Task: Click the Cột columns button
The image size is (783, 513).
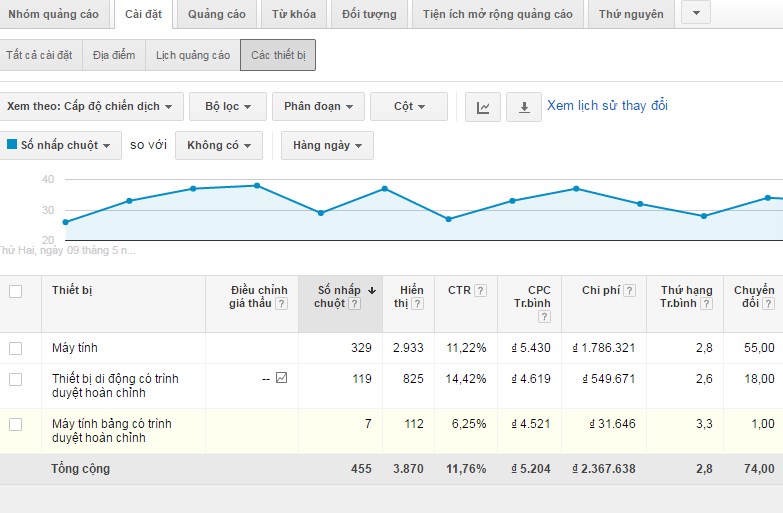Action: pyautogui.click(x=409, y=106)
